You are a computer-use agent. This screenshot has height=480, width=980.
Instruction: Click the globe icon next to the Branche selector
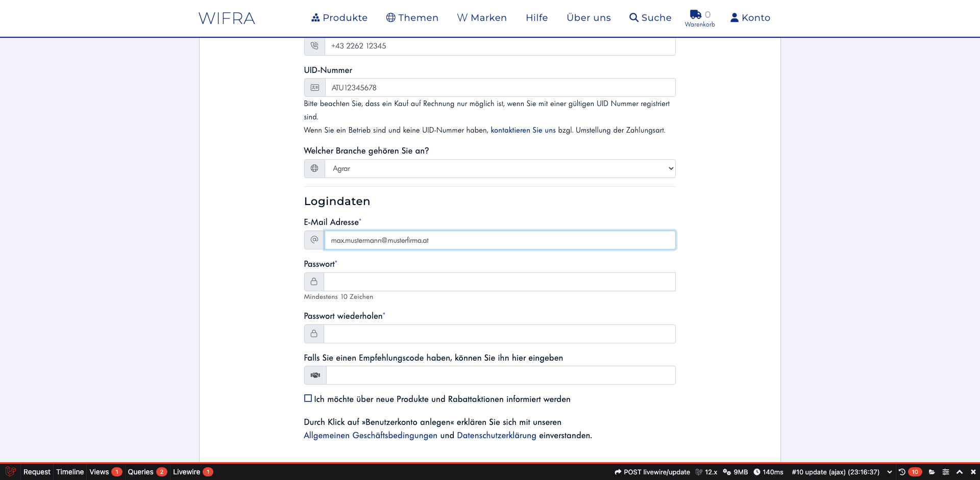click(x=314, y=168)
